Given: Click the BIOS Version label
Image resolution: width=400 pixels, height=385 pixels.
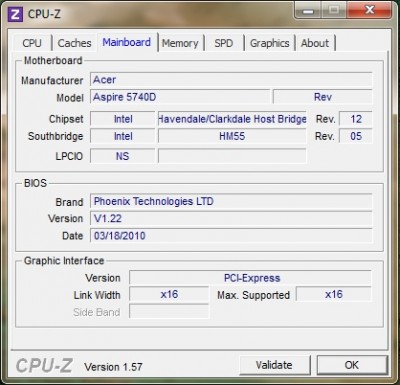Looking at the screenshot, I should 65,219.
